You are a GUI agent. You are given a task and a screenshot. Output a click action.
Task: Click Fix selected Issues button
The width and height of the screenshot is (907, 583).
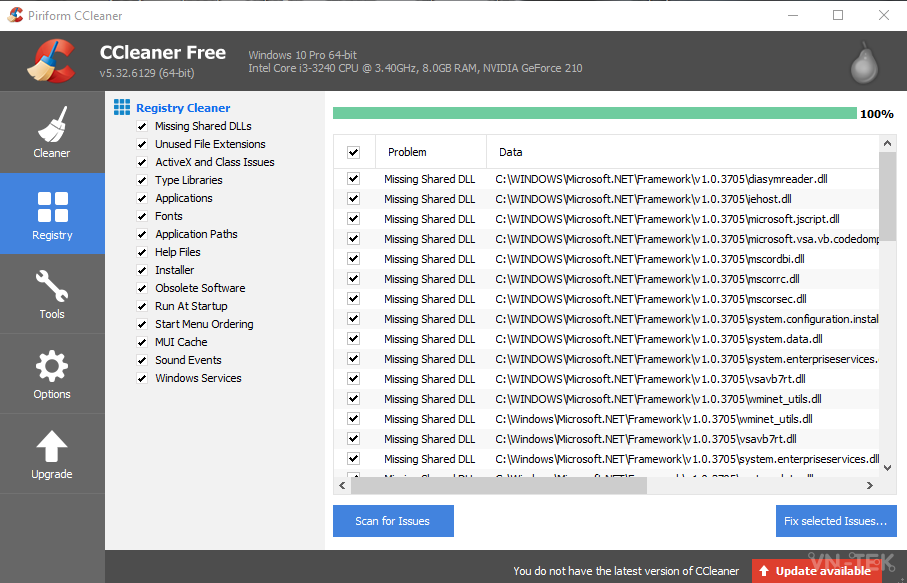coord(836,521)
